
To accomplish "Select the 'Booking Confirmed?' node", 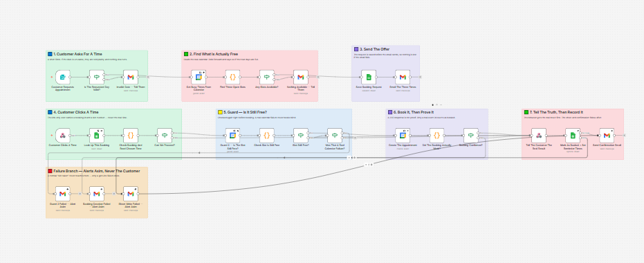I will click(471, 135).
